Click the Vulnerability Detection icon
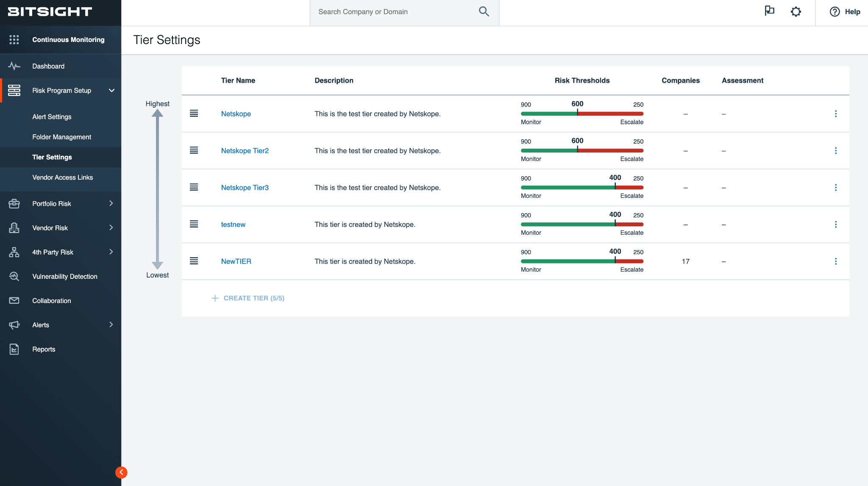 click(14, 276)
